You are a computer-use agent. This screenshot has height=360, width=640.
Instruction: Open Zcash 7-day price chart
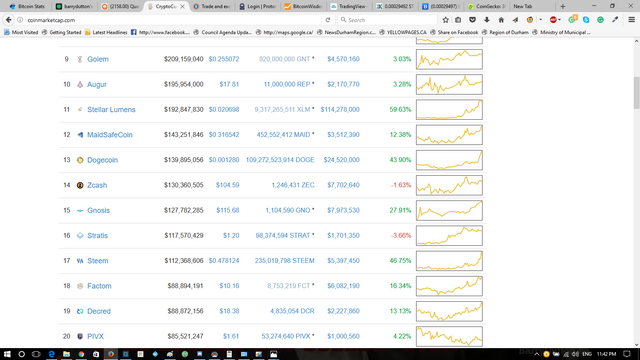(x=449, y=185)
